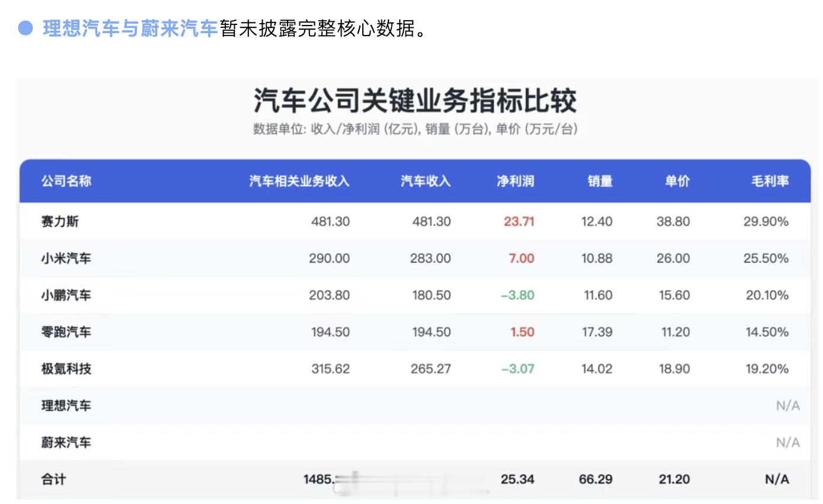Click 赛力斯 sales volume 12.40
823x504 pixels.
597,222
